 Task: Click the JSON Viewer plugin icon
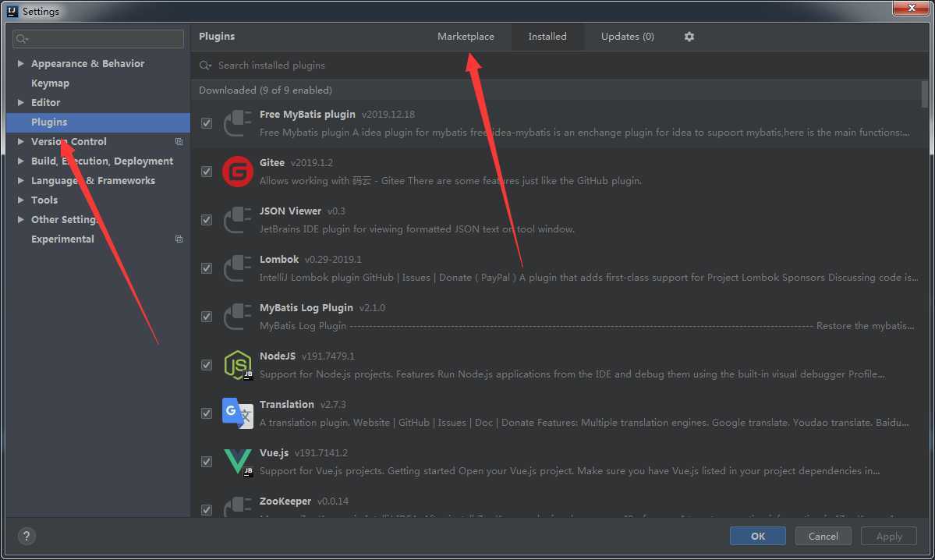[x=237, y=220]
